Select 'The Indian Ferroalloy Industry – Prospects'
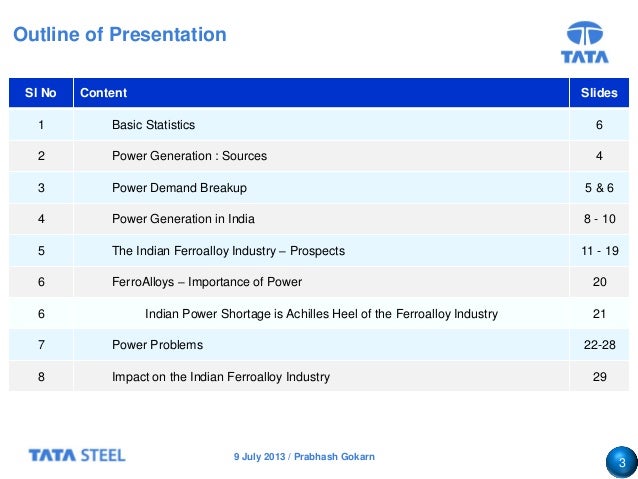 (230, 251)
